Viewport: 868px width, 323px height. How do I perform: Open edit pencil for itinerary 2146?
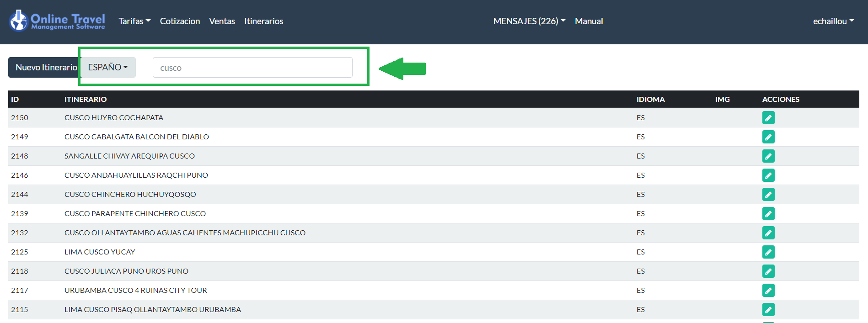(768, 175)
